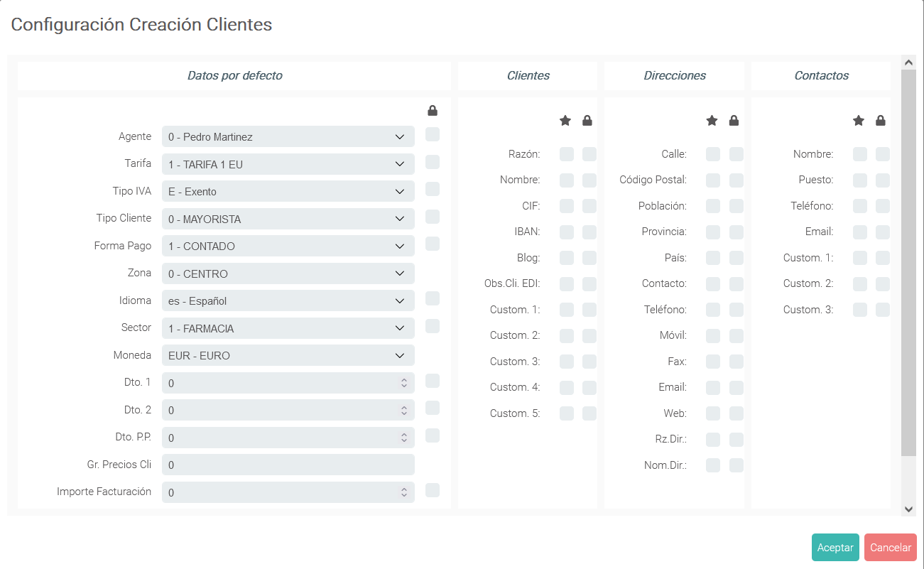The height and width of the screenshot is (569, 924).
Task: Toggle lock checkbox for Web
Action: (x=737, y=413)
